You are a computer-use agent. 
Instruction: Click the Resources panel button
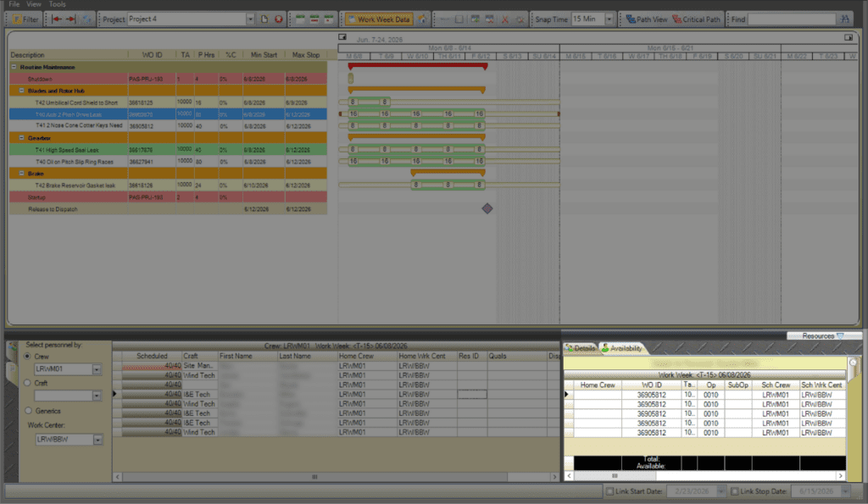[x=822, y=336]
